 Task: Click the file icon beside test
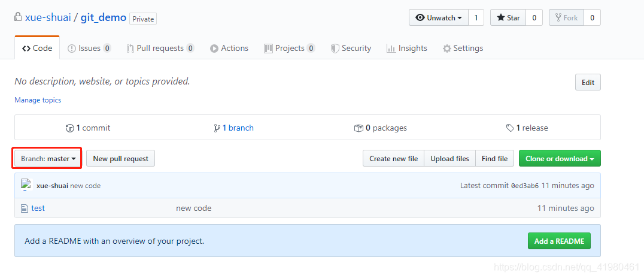click(x=25, y=208)
